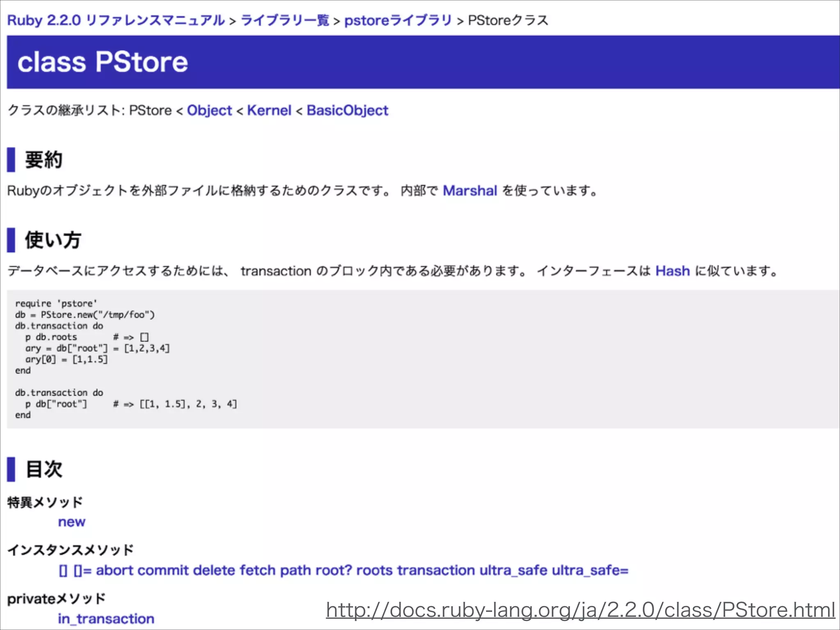840x630 pixels.
Task: Follow the Object class link
Action: pyautogui.click(x=210, y=110)
